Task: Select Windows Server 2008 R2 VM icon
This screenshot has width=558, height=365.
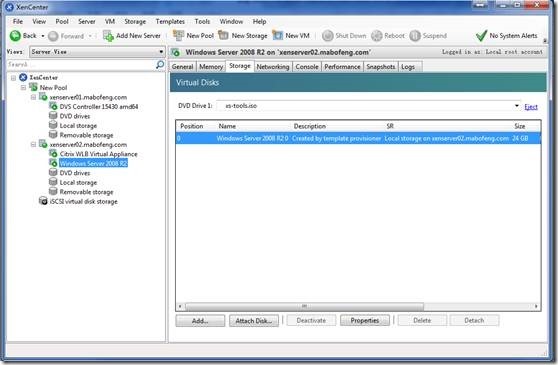Action: pos(53,163)
